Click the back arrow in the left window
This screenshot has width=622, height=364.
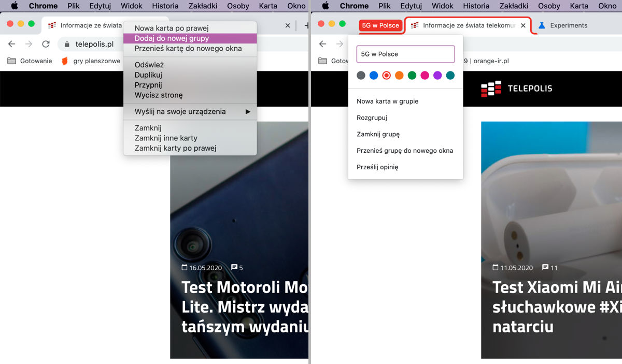[x=12, y=44]
